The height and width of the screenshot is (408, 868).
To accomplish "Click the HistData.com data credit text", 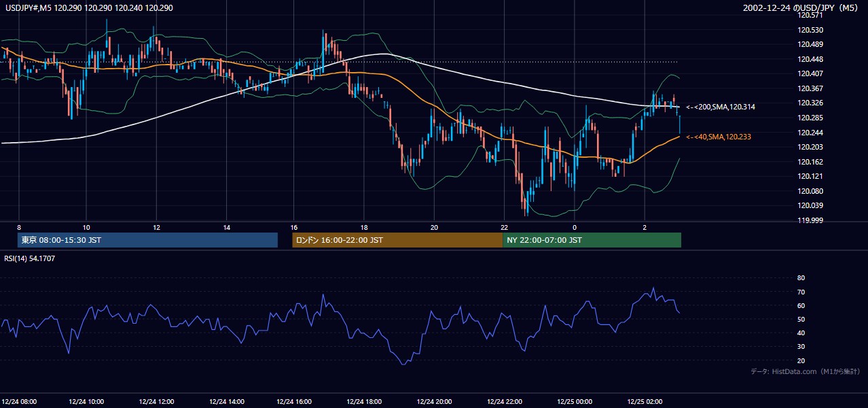I will tap(805, 371).
